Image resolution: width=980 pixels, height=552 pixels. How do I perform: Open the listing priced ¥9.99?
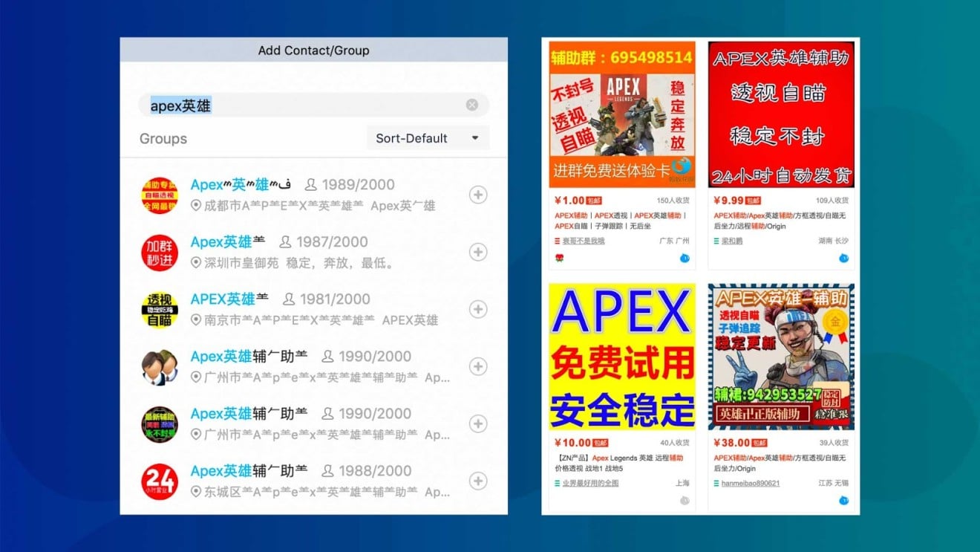pos(728,201)
